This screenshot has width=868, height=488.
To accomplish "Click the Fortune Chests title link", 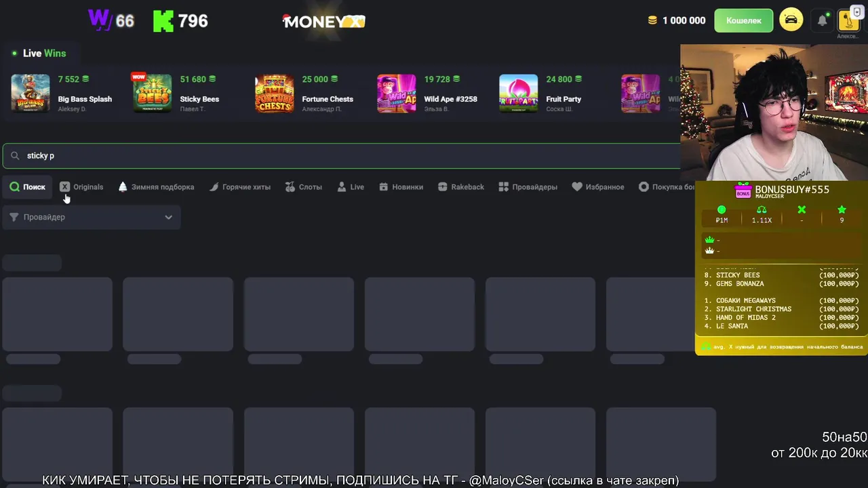I will 328,99.
